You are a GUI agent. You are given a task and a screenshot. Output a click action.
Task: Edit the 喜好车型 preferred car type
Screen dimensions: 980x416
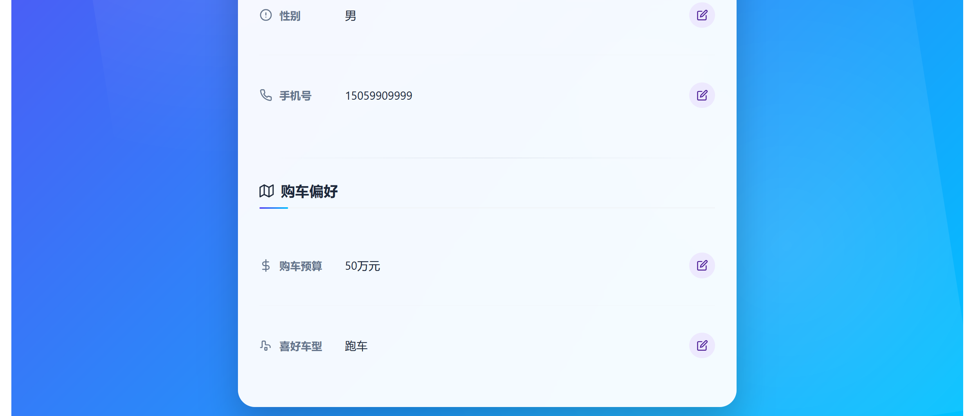coord(702,346)
